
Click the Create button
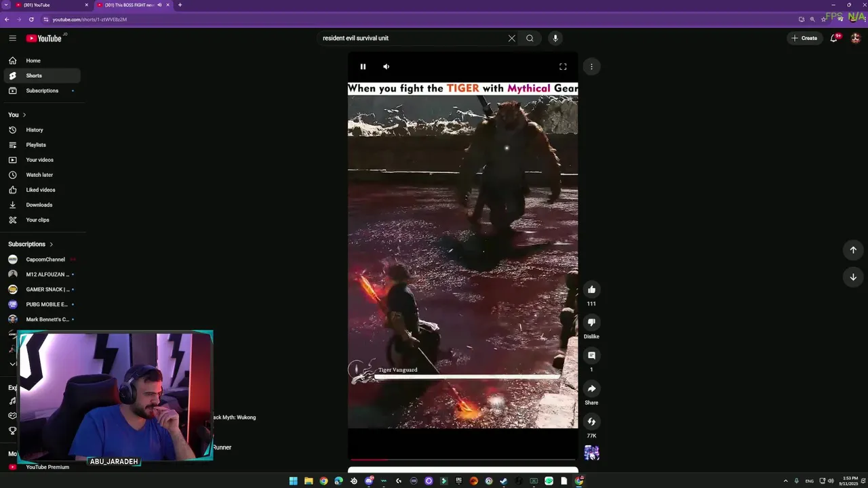click(804, 38)
